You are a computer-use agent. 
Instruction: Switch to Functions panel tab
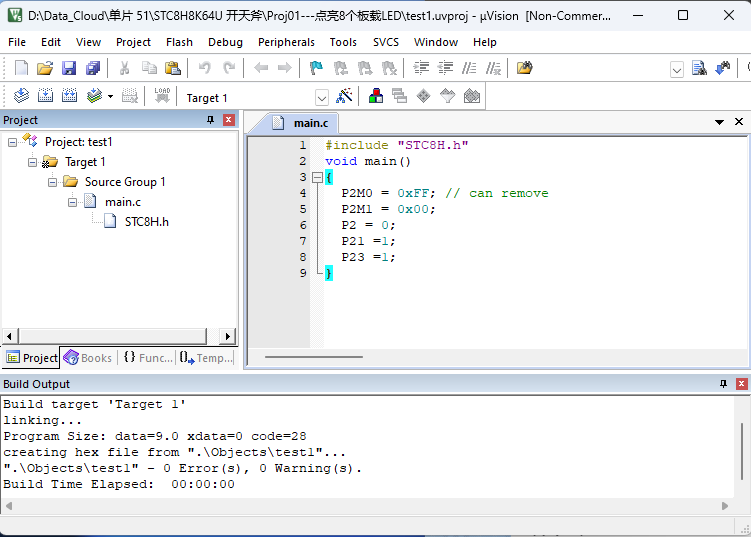[x=148, y=358]
